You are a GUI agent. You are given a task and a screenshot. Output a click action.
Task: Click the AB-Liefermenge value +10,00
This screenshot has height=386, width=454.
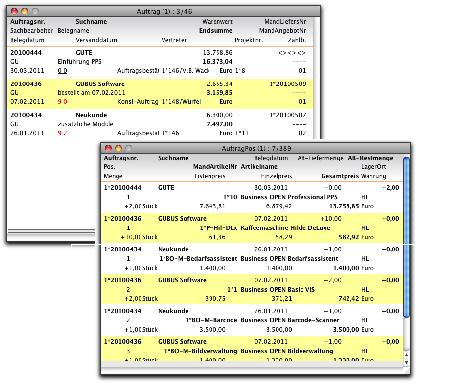(x=331, y=219)
